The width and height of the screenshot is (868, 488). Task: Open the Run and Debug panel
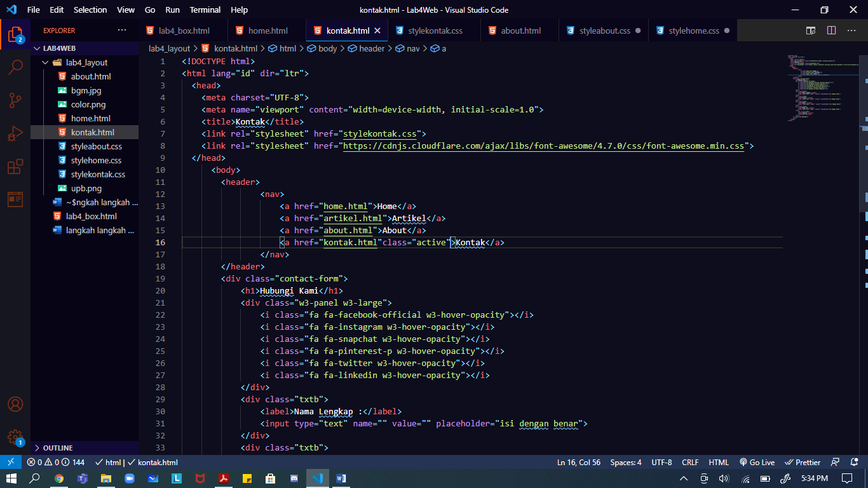point(15,133)
